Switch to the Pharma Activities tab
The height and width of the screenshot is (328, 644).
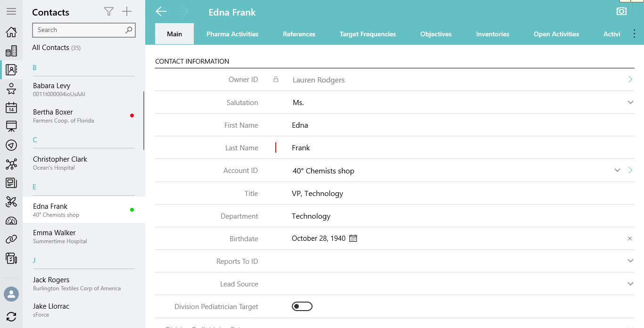[232, 34]
